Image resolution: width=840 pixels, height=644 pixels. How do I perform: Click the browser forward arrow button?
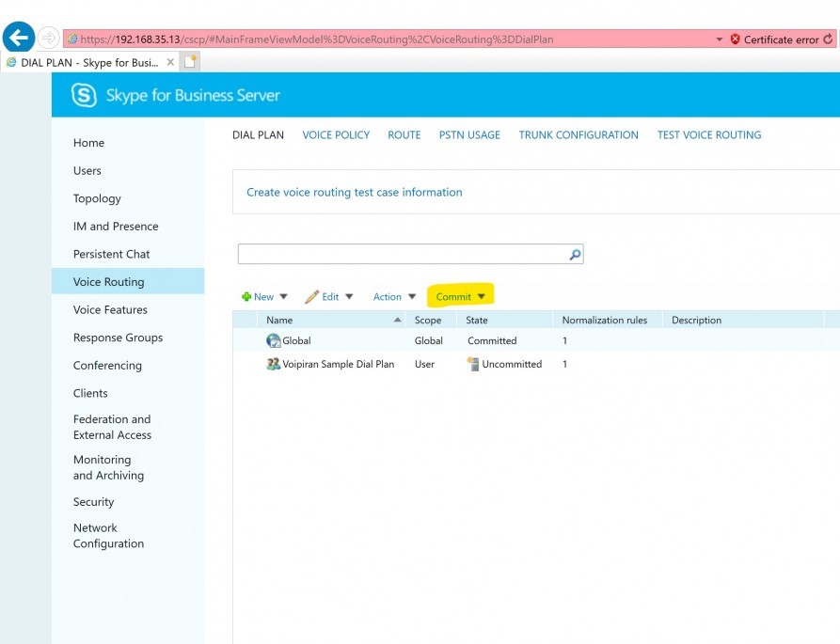coord(48,38)
